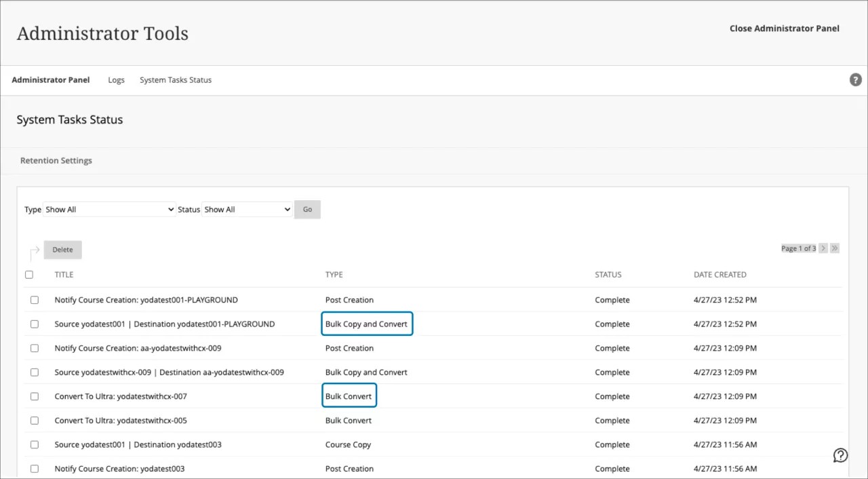Open help via the top question mark icon
This screenshot has height=479, width=868.
(x=855, y=79)
